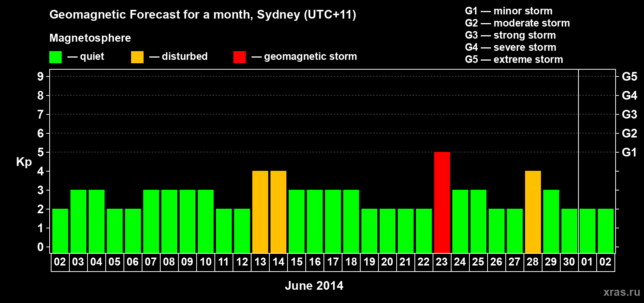Click the green quiet legend swatch
Image resolution: width=644 pixels, height=303 pixels.
(x=55, y=57)
